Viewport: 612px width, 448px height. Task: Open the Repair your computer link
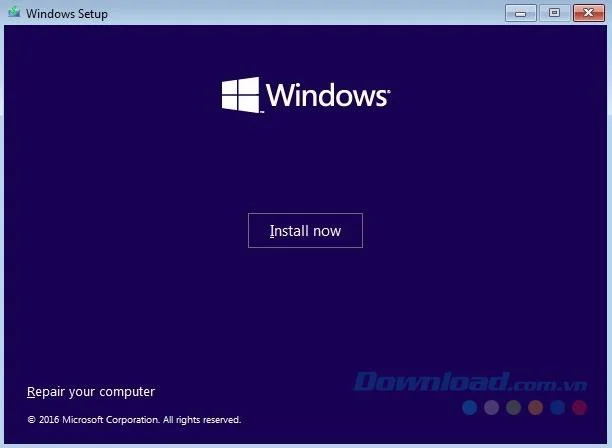[x=91, y=391]
